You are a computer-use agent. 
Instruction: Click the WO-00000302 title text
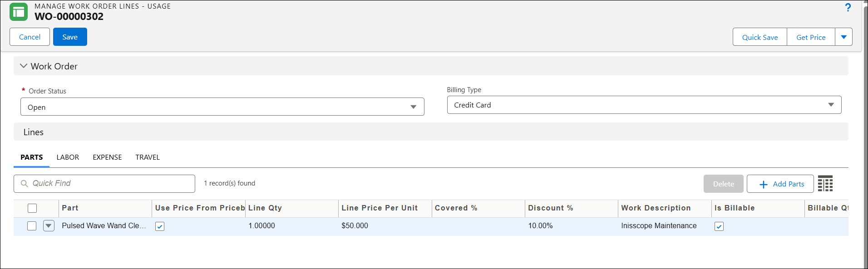69,17
